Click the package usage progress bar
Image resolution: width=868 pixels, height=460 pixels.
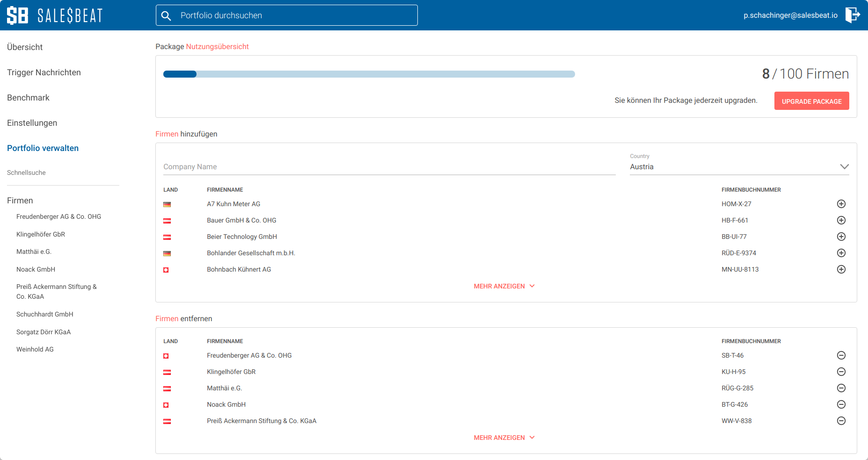(x=369, y=74)
